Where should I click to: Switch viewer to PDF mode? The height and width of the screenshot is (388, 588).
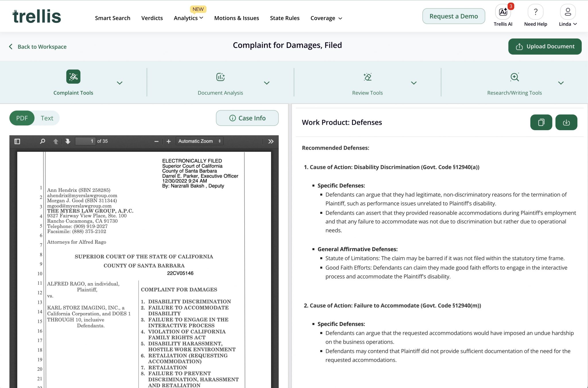tap(22, 118)
